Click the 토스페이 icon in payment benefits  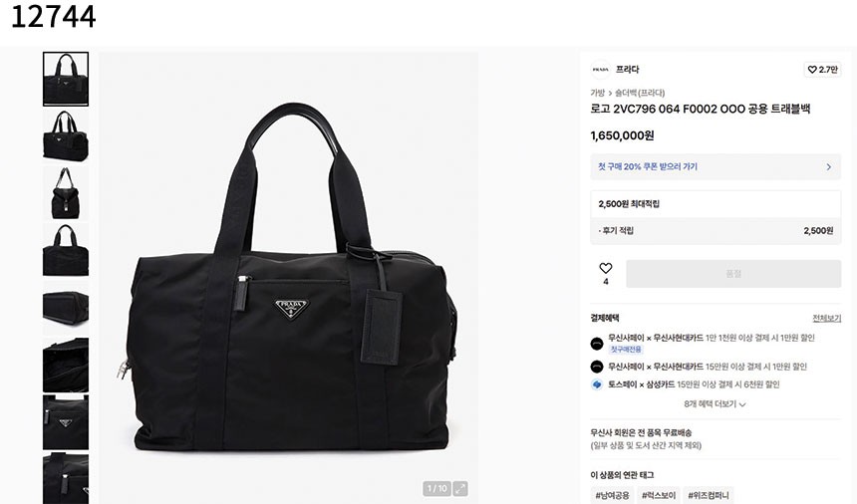pos(596,384)
